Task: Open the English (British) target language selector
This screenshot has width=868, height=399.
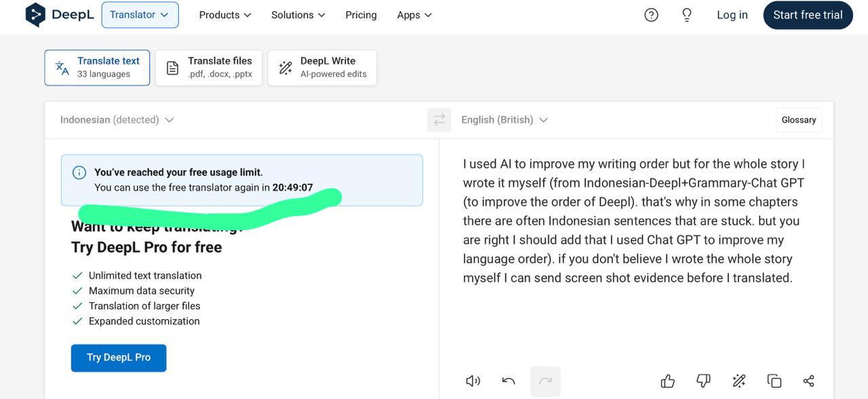Action: [x=505, y=120]
